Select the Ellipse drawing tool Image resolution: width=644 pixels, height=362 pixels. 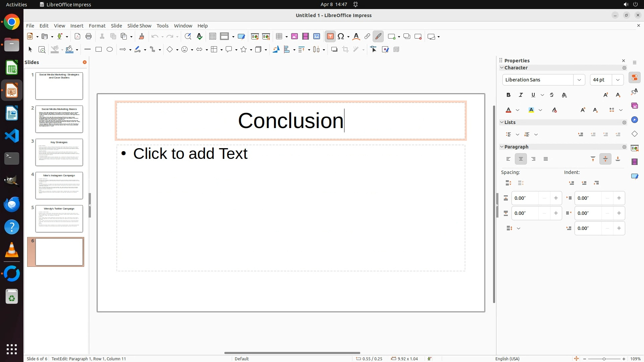(x=110, y=50)
